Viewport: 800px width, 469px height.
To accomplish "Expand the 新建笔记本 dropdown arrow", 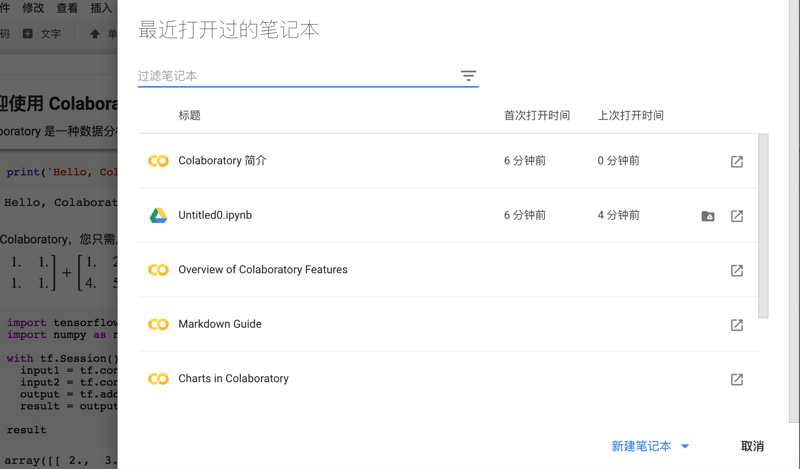I will click(685, 447).
